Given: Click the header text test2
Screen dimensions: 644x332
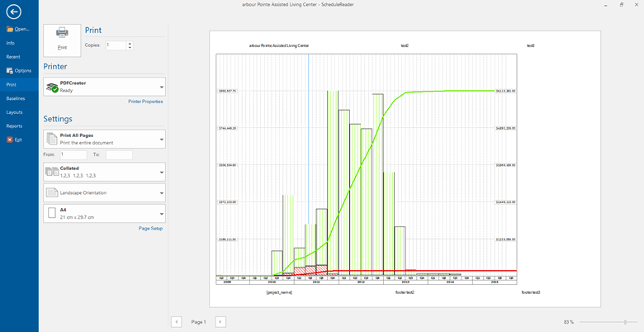Looking at the screenshot, I should [405, 46].
